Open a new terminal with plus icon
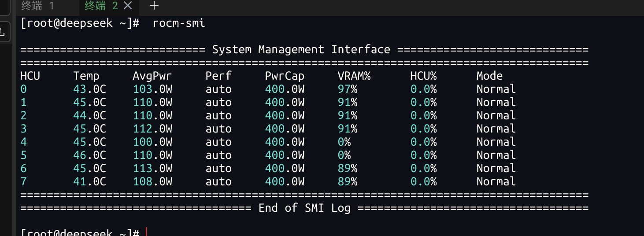Image resolution: width=644 pixels, height=236 pixels. [x=154, y=6]
